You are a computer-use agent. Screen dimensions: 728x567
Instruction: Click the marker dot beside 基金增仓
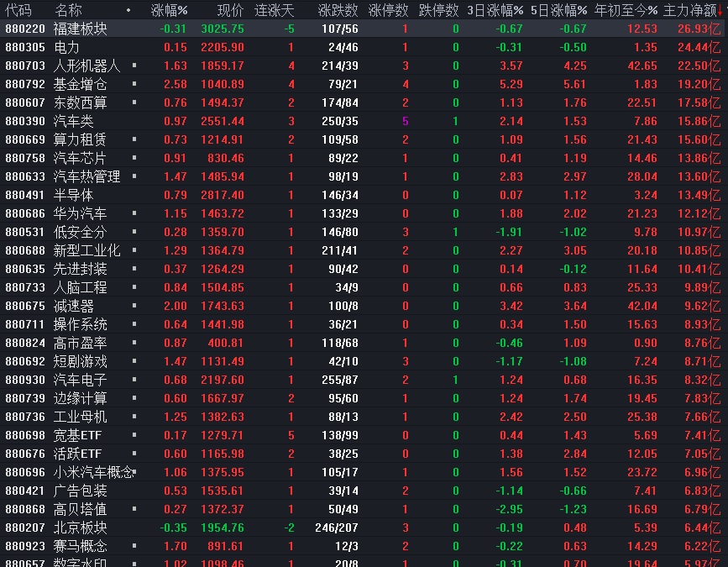(x=134, y=84)
